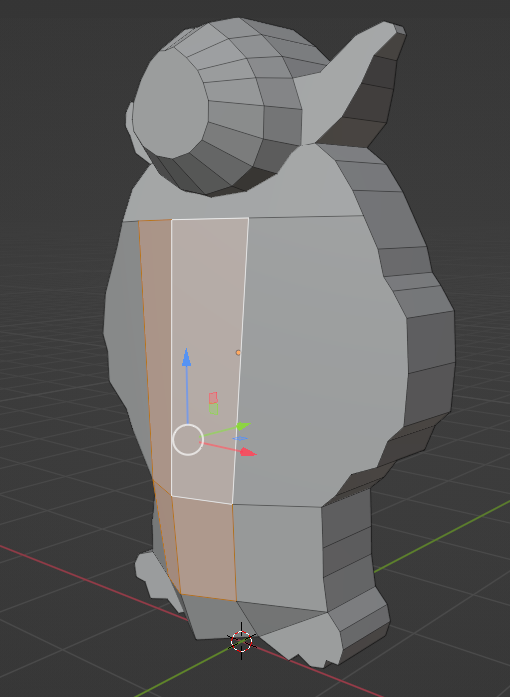Click the small green plane handle of the gizmo
This screenshot has height=697, width=510.
click(x=213, y=409)
